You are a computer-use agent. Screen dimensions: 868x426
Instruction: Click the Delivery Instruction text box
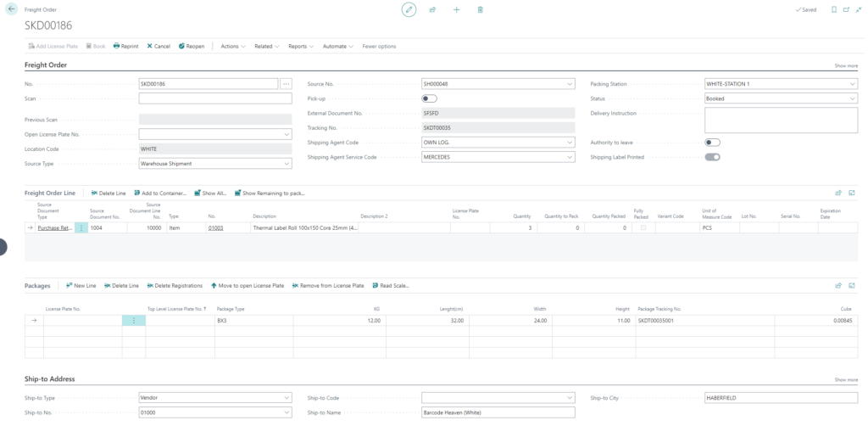781,120
